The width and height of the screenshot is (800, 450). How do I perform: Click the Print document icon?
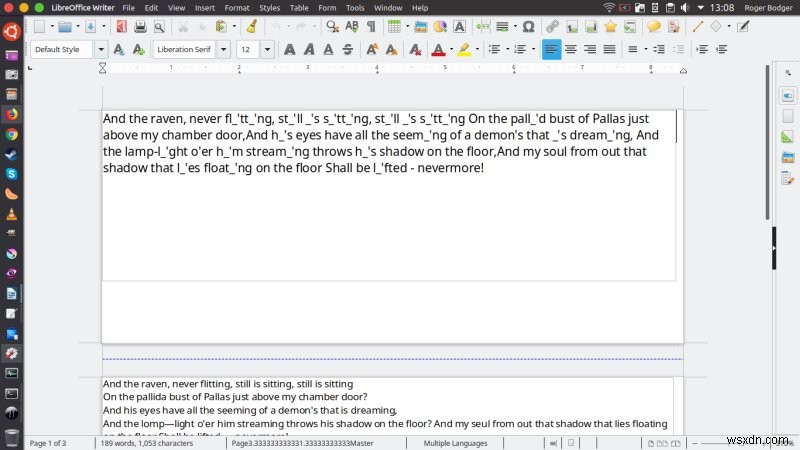tap(140, 27)
